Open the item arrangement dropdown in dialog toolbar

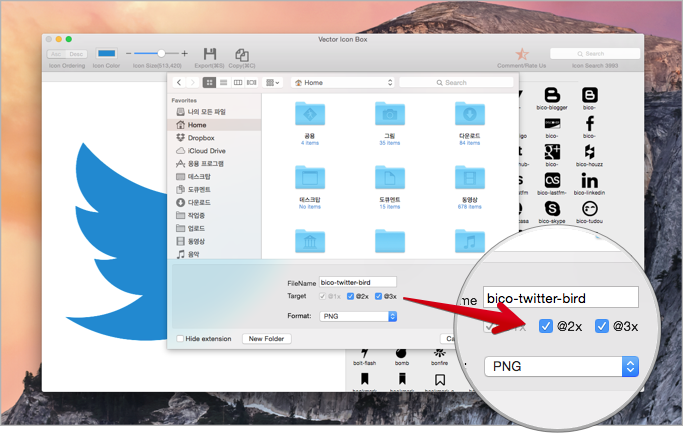[273, 82]
